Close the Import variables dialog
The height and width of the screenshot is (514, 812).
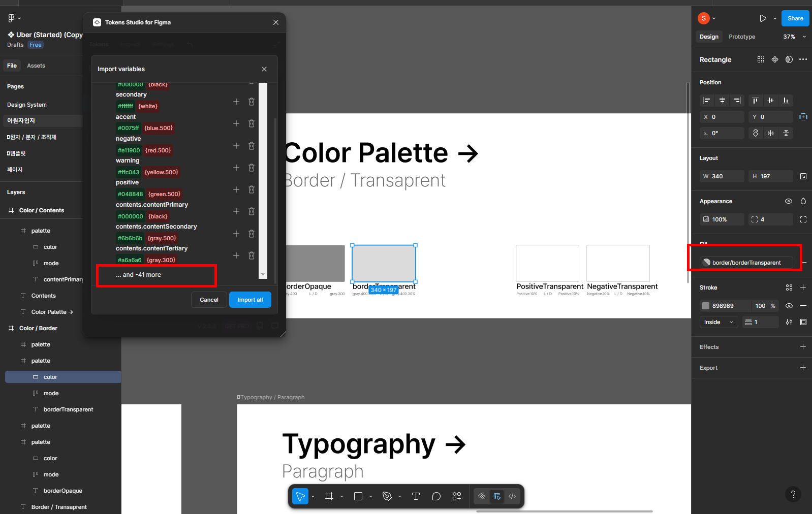(x=264, y=69)
